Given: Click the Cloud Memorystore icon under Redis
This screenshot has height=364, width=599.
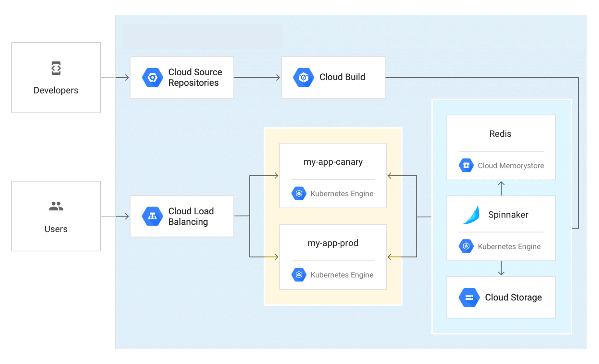Looking at the screenshot, I should pyautogui.click(x=466, y=165).
